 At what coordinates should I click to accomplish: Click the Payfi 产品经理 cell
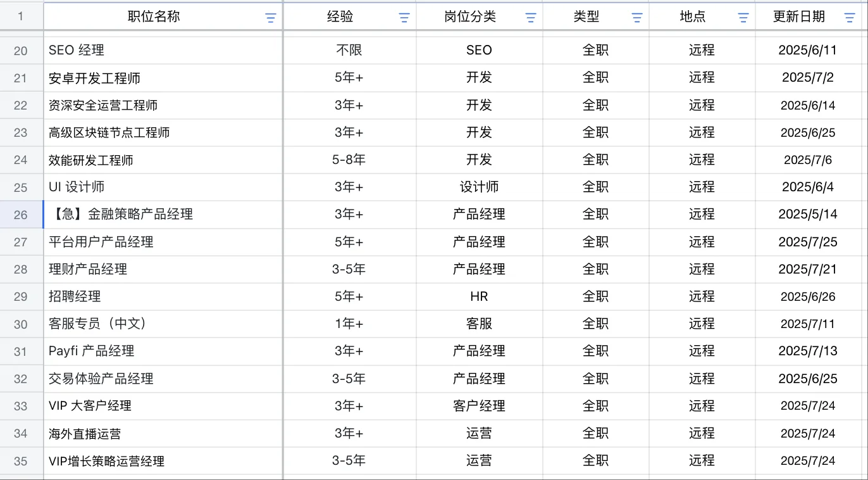click(163, 351)
